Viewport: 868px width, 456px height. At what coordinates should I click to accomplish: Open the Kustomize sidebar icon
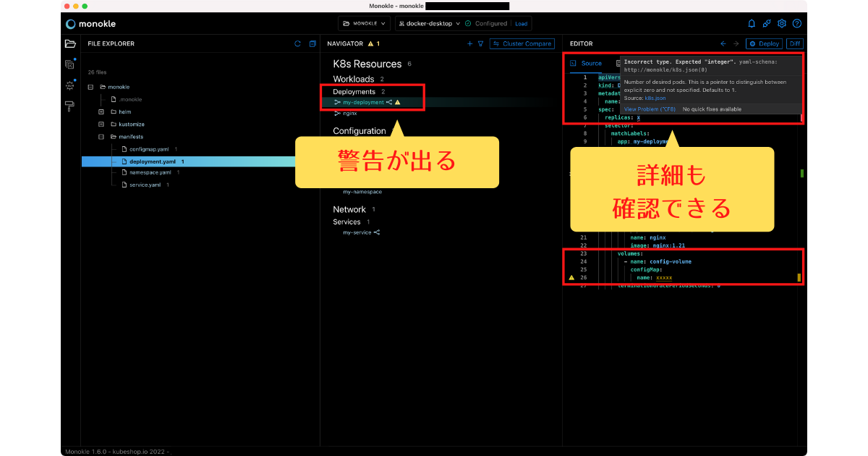pyautogui.click(x=70, y=64)
